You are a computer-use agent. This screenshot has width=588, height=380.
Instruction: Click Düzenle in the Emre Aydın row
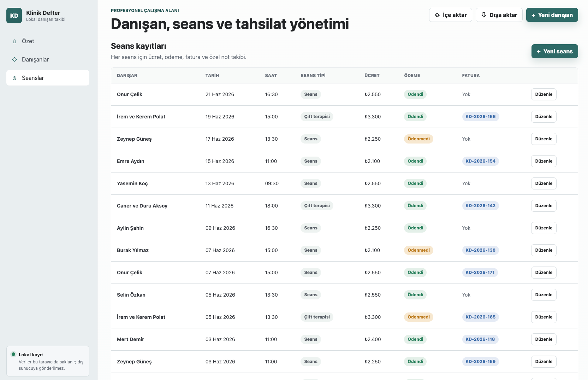click(544, 161)
